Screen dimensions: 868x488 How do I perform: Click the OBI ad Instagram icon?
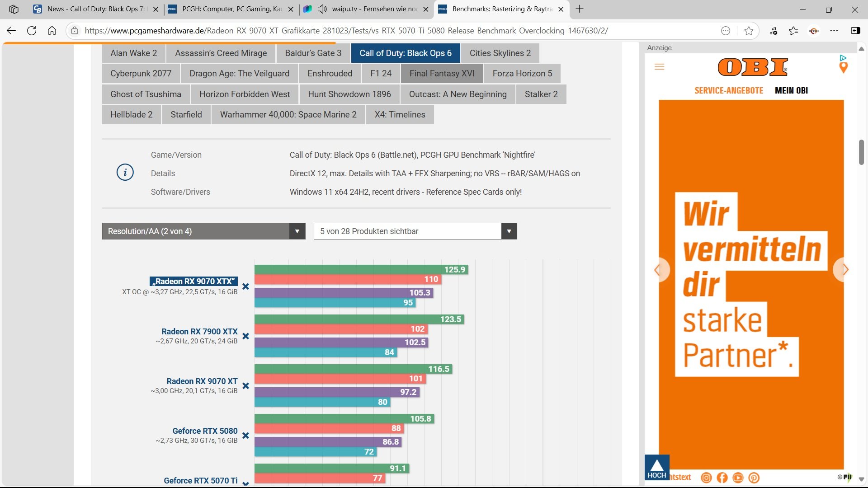coord(706,478)
